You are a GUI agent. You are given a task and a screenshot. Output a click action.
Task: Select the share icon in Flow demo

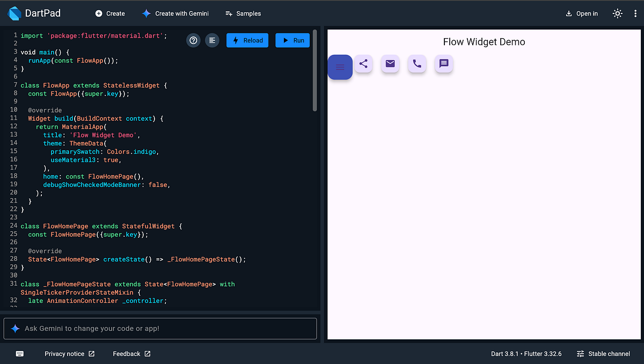pos(363,63)
